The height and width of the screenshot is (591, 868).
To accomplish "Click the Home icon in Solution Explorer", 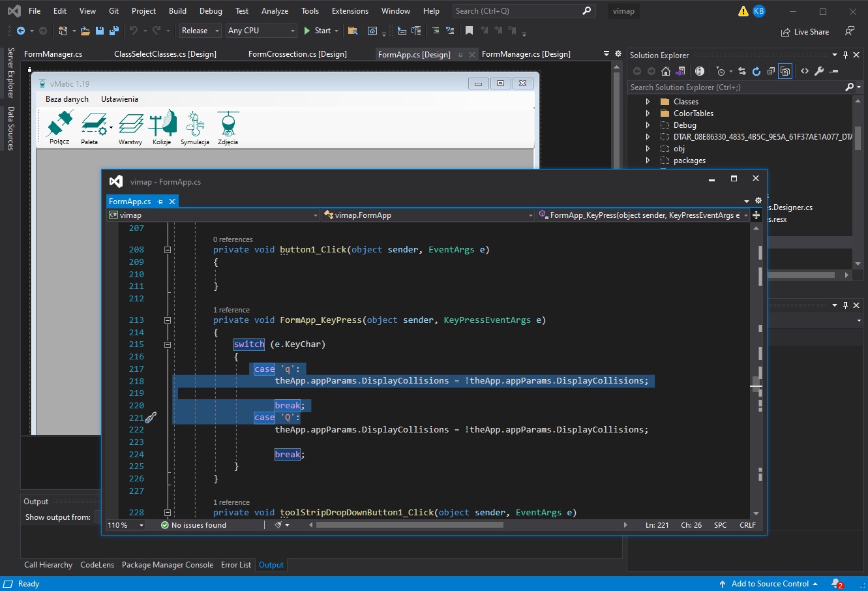I will tap(666, 71).
